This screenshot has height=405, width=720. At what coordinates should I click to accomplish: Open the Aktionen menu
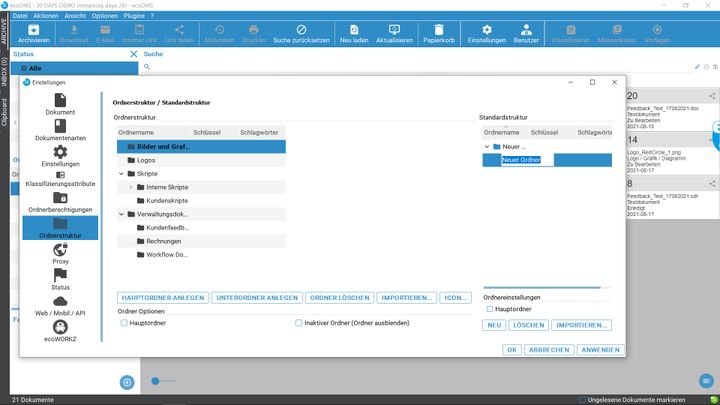click(x=45, y=16)
